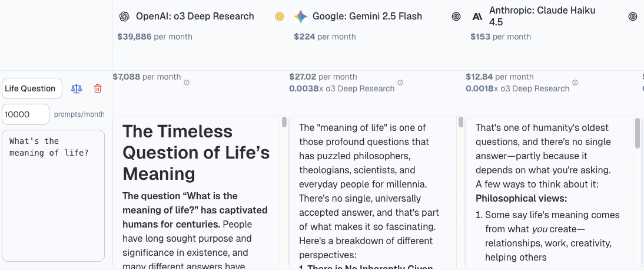Image resolution: width=644 pixels, height=270 pixels.
Task: Delete the Life Question prompt with trash icon
Action: (x=98, y=88)
